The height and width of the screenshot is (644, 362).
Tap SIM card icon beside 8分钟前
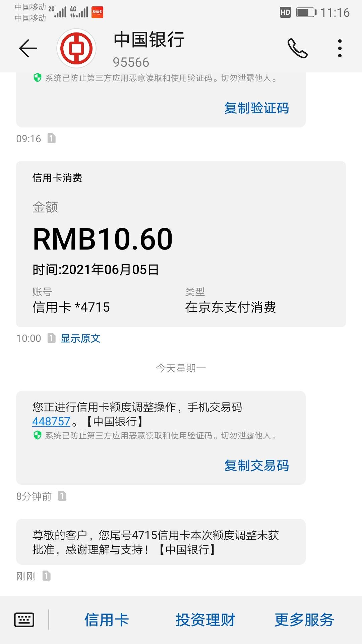click(x=62, y=496)
